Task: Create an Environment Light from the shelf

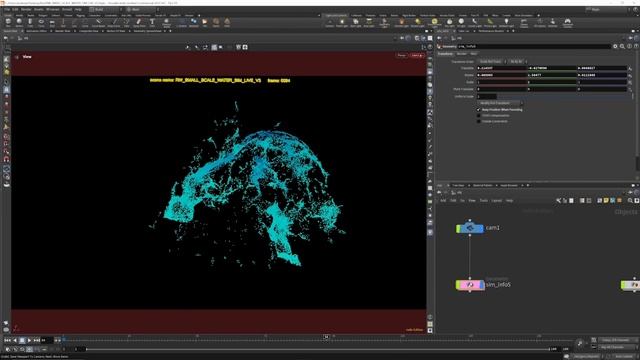Action: tap(434, 22)
